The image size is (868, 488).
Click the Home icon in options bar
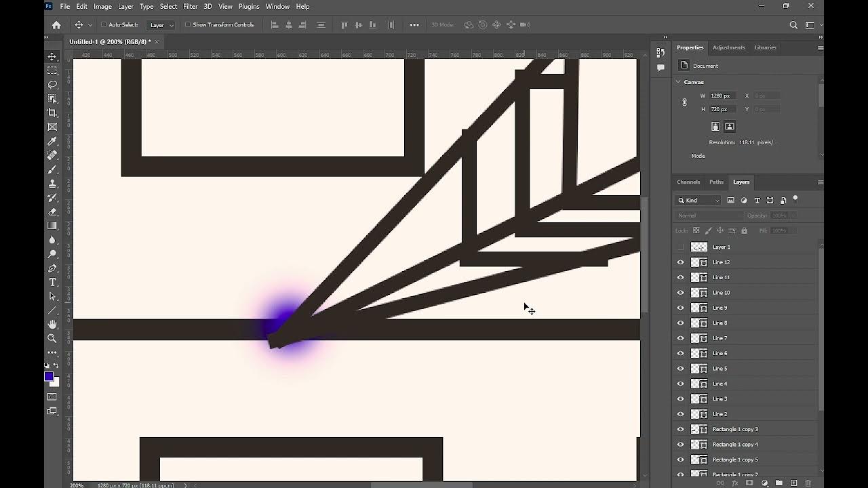click(x=56, y=25)
